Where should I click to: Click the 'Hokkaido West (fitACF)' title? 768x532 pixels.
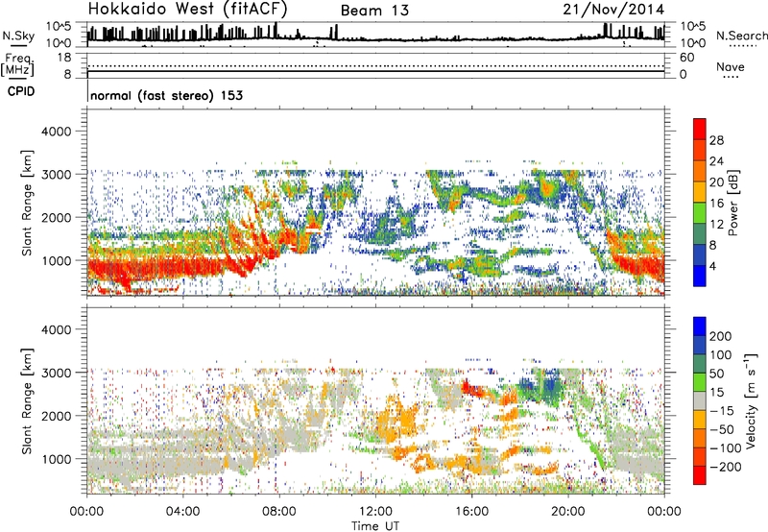(187, 9)
